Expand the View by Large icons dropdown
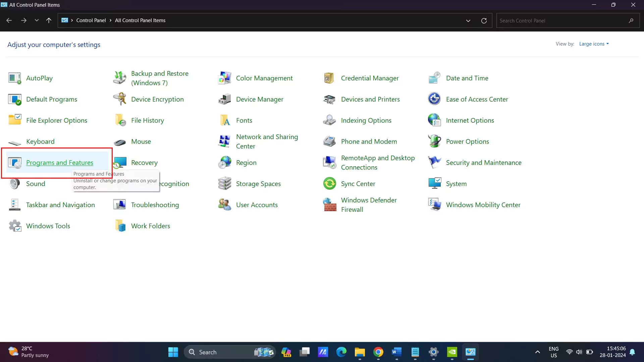 (x=594, y=44)
